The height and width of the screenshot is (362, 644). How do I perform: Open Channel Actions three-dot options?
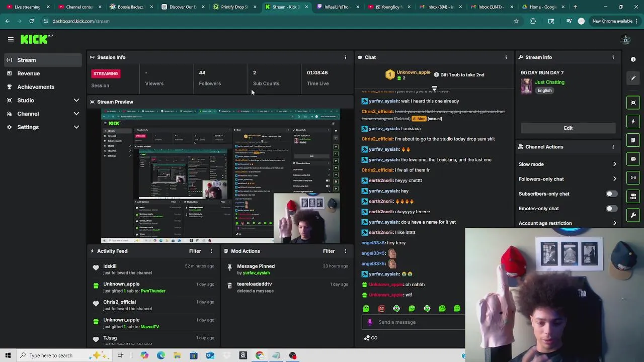tap(613, 147)
